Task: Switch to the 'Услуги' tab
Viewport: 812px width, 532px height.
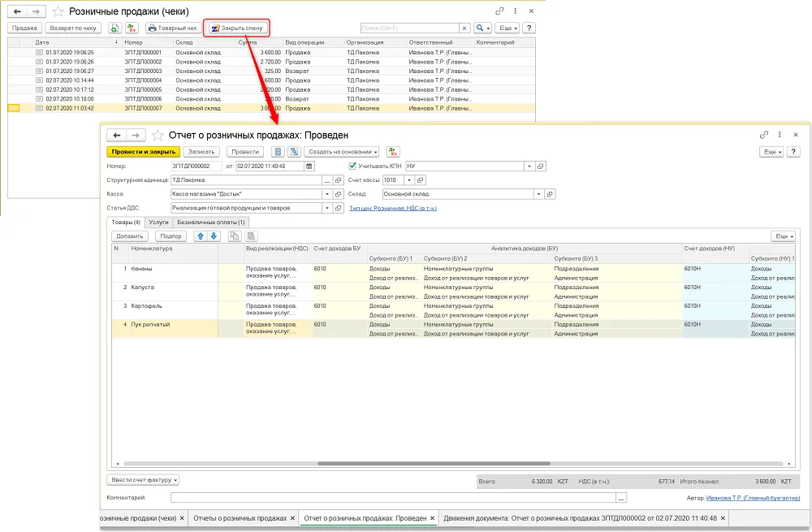Action: [x=158, y=223]
